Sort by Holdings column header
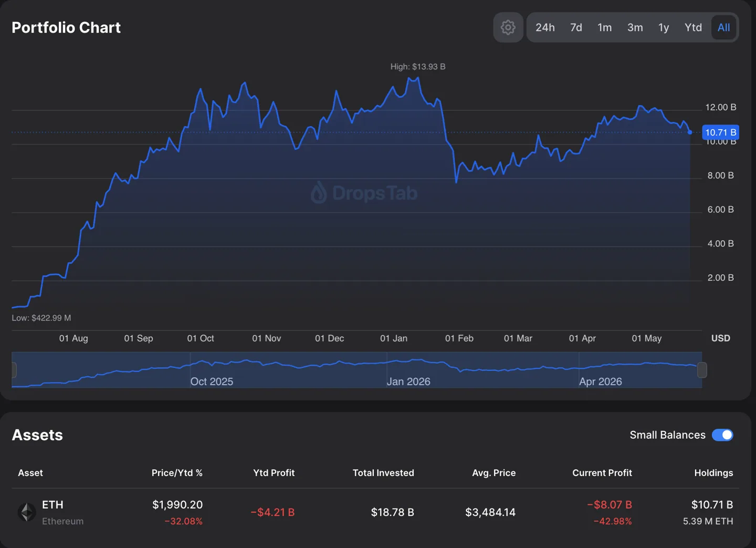The image size is (756, 548). 713,473
